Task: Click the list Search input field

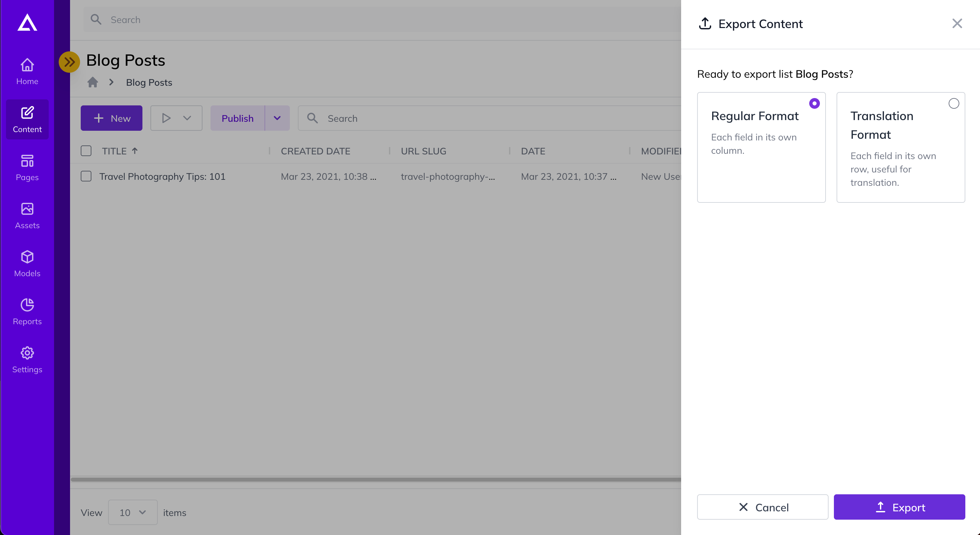Action: click(x=489, y=118)
